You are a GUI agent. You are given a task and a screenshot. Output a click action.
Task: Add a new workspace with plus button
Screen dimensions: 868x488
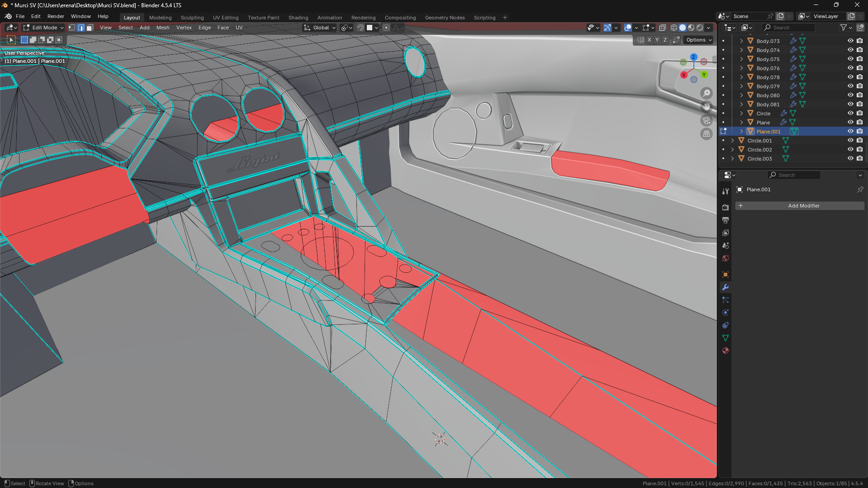click(x=505, y=18)
